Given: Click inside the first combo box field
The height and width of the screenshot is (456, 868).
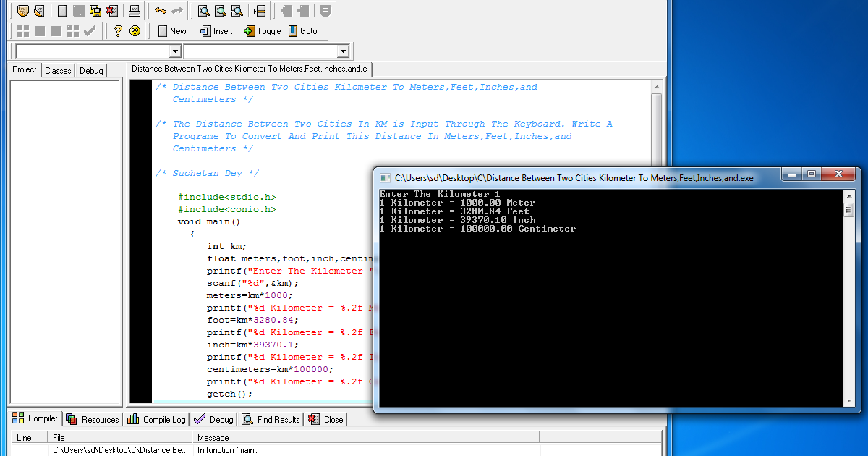Looking at the screenshot, I should pyautogui.click(x=92, y=51).
